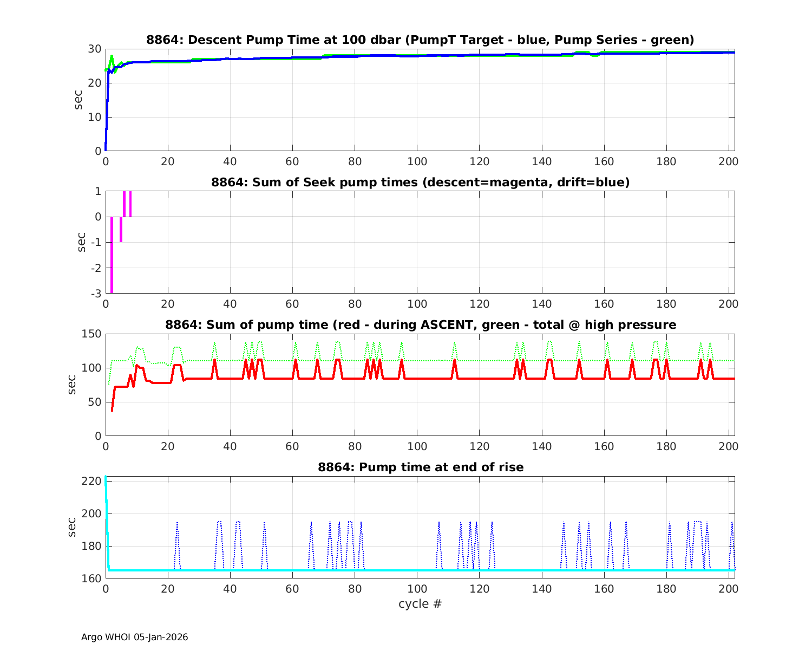
Task: Click the red ascent spike near cycle 35
Action: point(215,361)
